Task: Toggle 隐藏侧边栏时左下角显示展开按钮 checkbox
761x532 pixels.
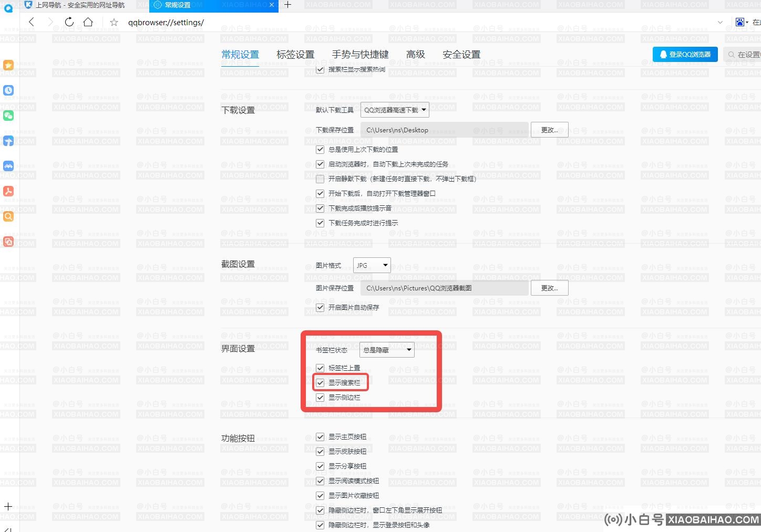Action: click(x=320, y=510)
